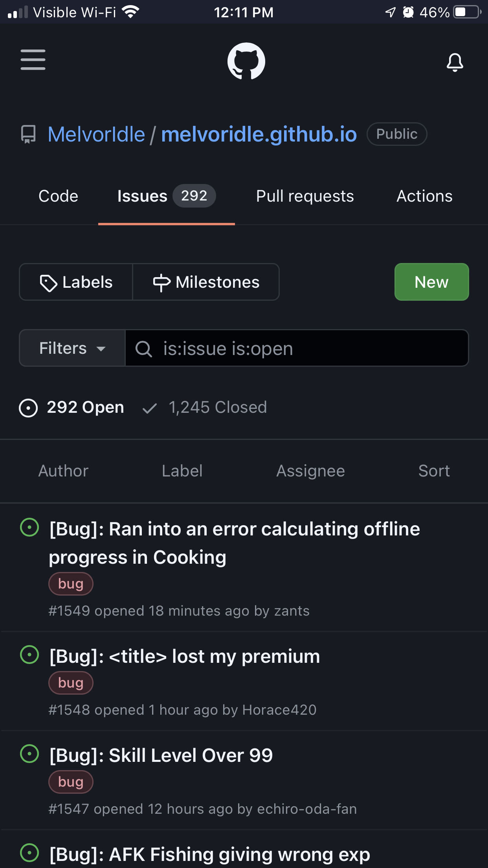This screenshot has width=488, height=868.
Task: Toggle the bug label on issue #1547
Action: pyautogui.click(x=71, y=782)
